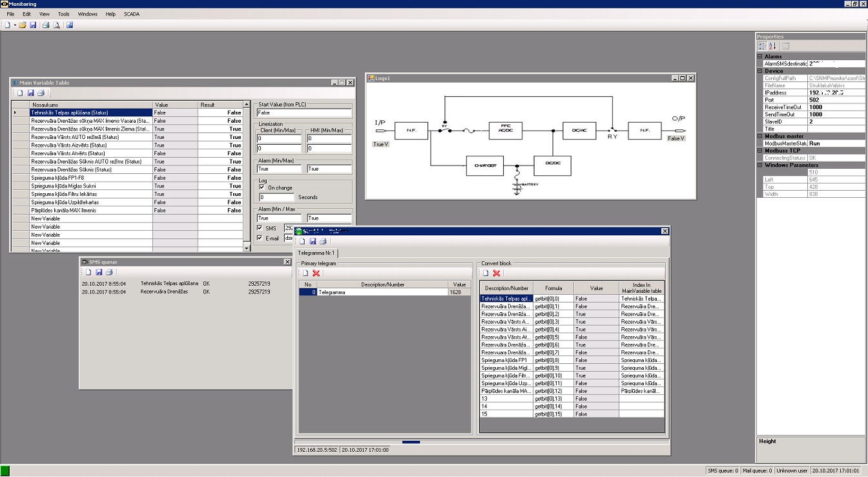Select the Telegramma Nr.1 tab

[x=316, y=253]
